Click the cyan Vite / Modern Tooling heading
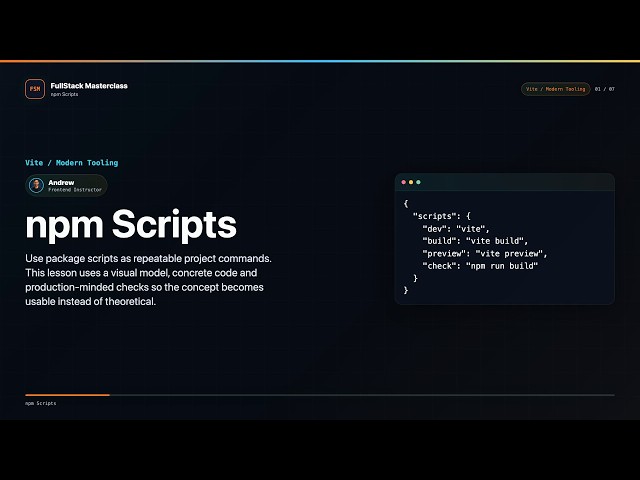 click(x=71, y=163)
